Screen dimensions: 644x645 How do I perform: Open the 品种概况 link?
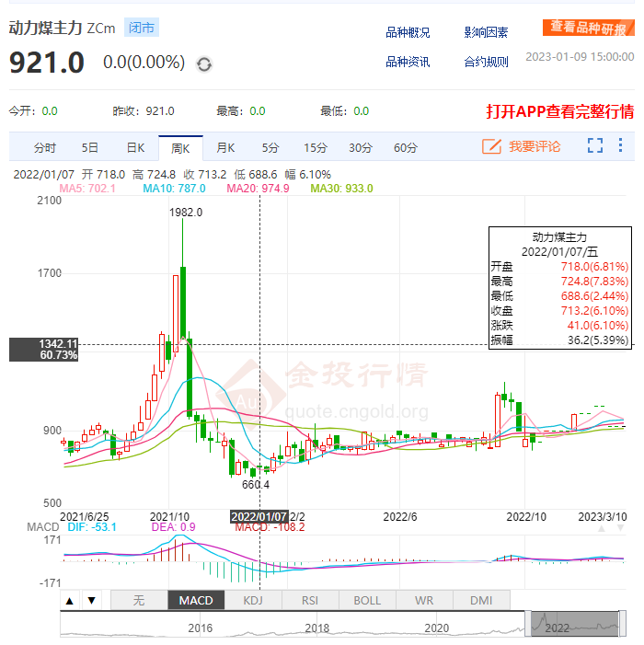(x=408, y=32)
